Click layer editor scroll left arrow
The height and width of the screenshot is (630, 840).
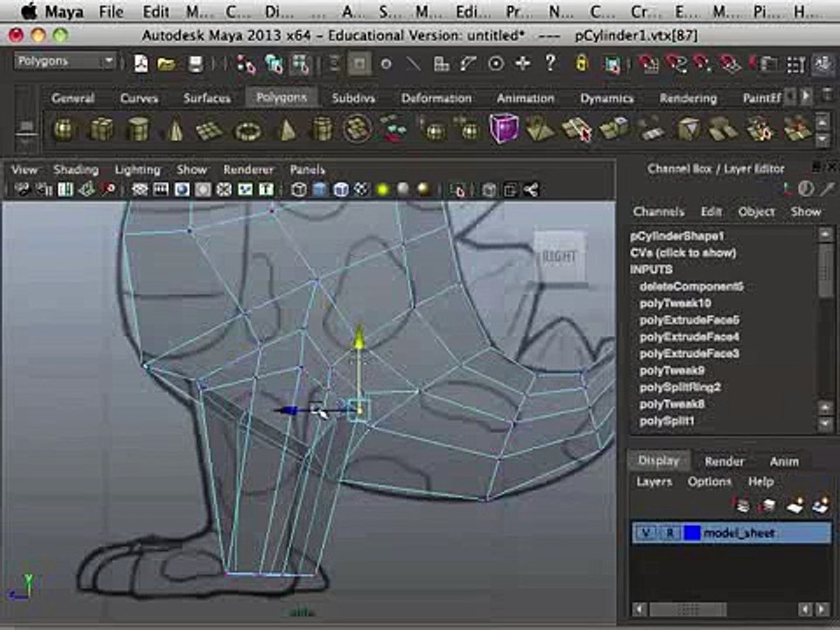[x=639, y=609]
